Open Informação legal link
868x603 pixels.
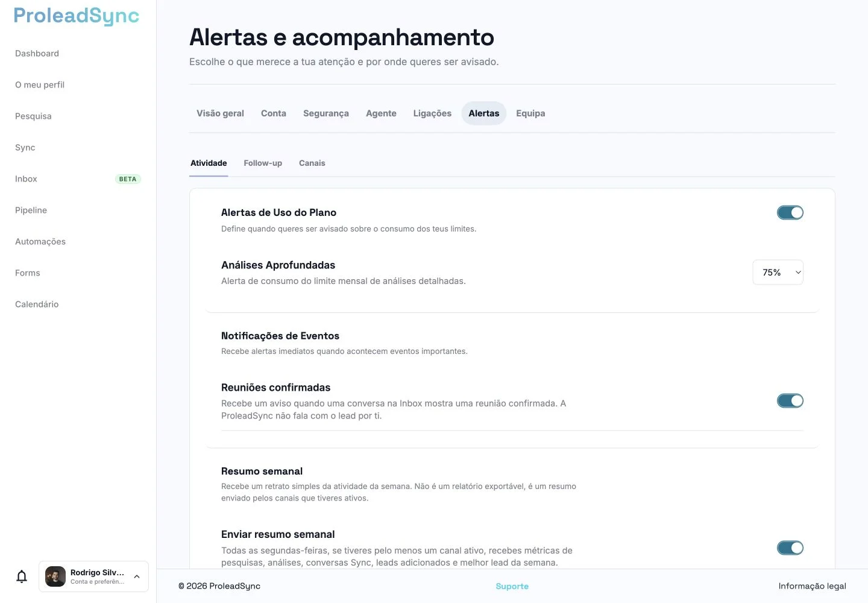(x=812, y=586)
